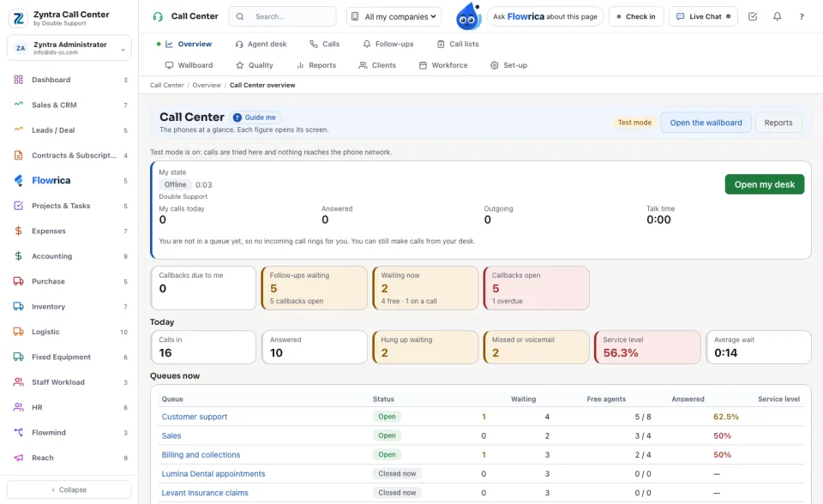This screenshot has width=823, height=504.
Task: Click the Reports button in the banner
Action: 778,123
